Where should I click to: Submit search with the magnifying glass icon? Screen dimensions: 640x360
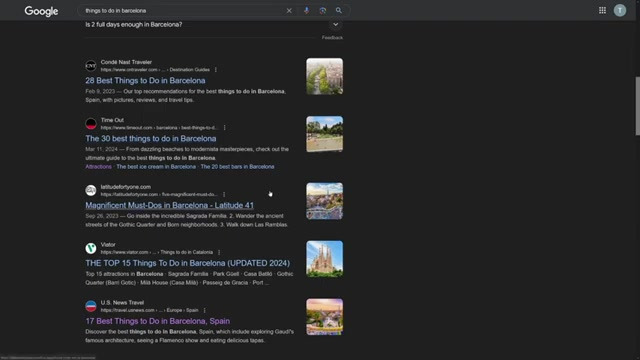(339, 11)
